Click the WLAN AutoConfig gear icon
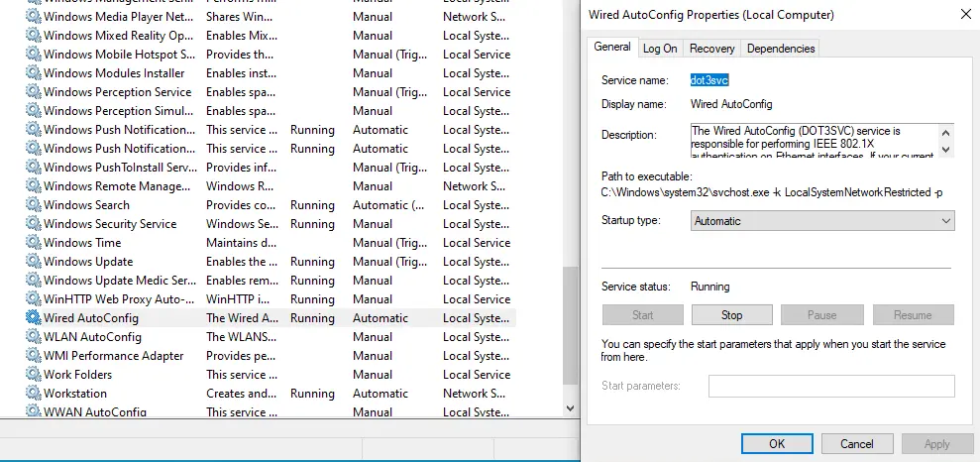 point(33,337)
